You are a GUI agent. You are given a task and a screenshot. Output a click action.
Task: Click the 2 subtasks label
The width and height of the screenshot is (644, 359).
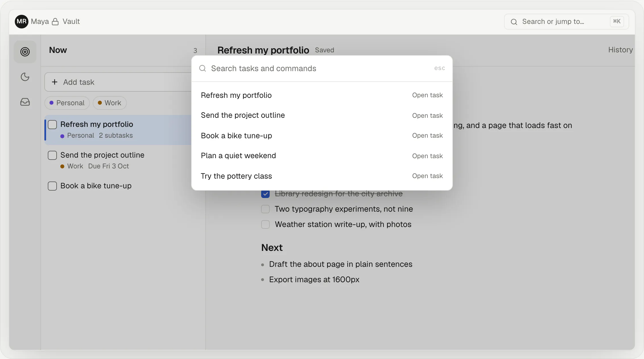click(116, 135)
